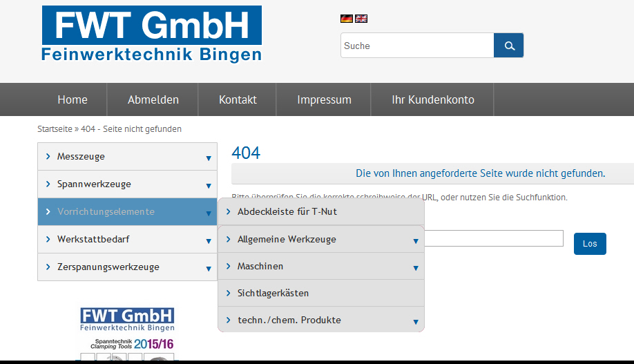This screenshot has height=364, width=634.
Task: Open Impressum from the navigation bar
Action: point(324,99)
